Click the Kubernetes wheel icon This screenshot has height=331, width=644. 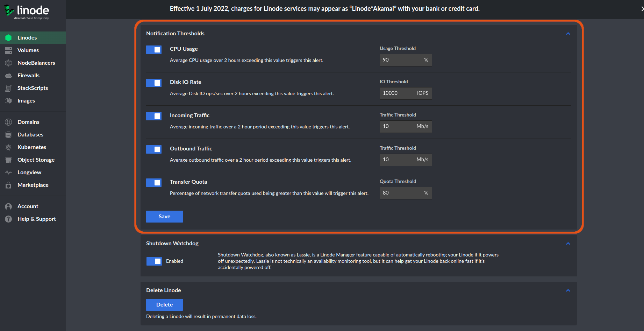point(8,147)
